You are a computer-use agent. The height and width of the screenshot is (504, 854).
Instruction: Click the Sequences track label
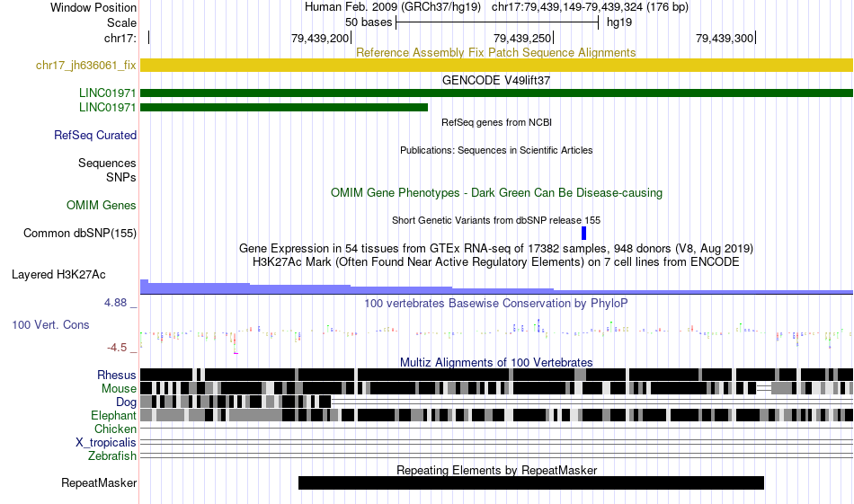(x=107, y=163)
